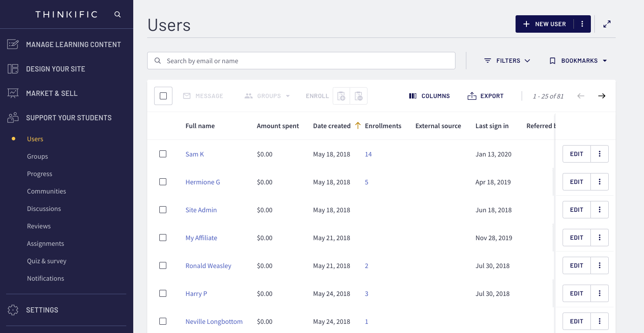Screen dimensions: 644x333
Task: Open Assignments in the sidebar
Action: click(x=45, y=244)
